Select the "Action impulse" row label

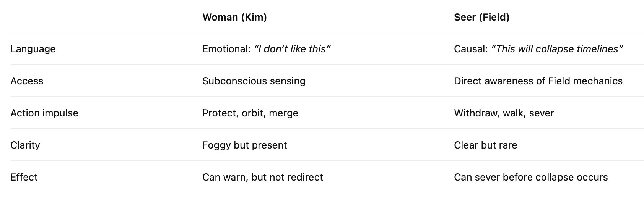pyautogui.click(x=44, y=113)
